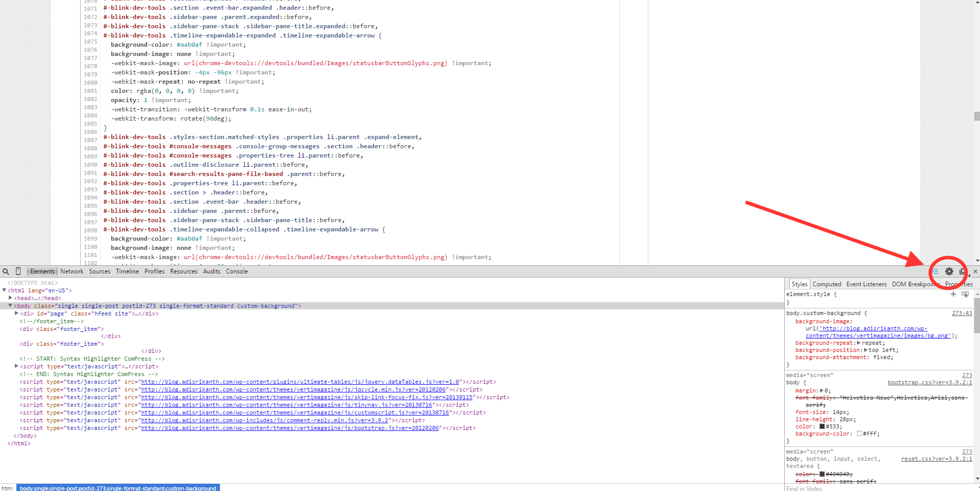Click the END: Syntax Highlighter ComPress comment

(89, 374)
